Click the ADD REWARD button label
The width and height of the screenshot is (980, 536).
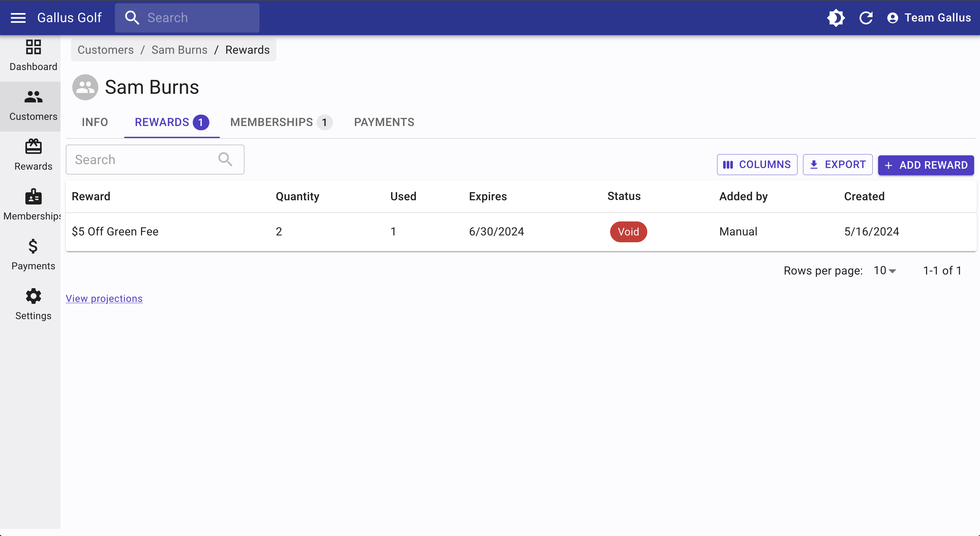click(x=933, y=165)
